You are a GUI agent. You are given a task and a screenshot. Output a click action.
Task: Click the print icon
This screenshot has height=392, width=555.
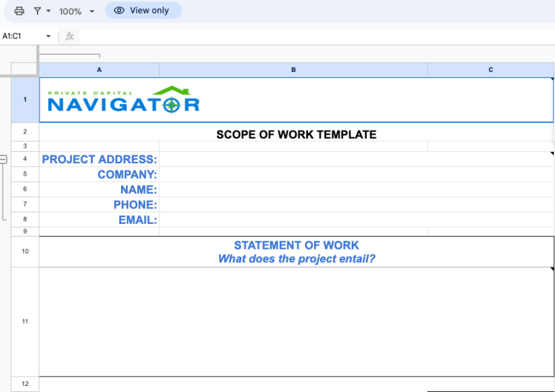pos(19,11)
